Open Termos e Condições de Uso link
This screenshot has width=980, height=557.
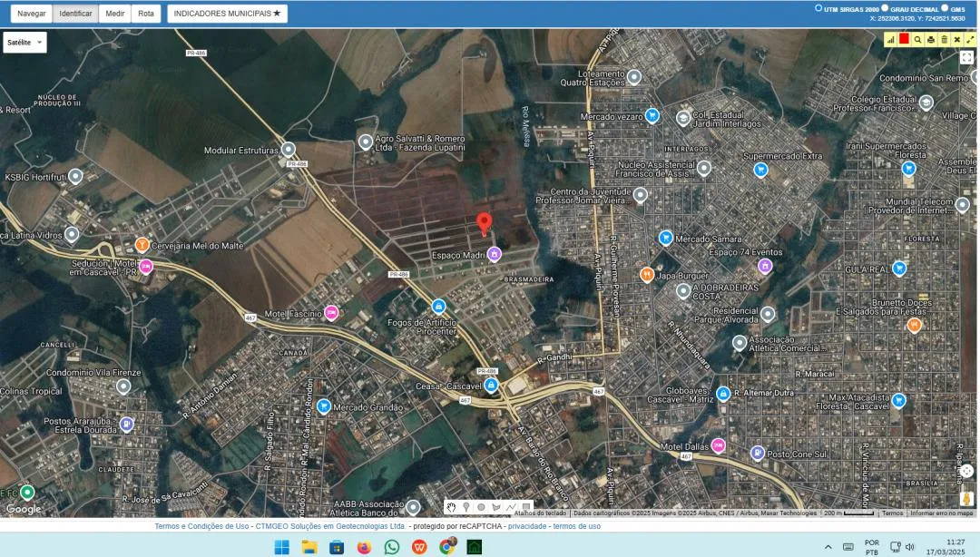[201, 526]
